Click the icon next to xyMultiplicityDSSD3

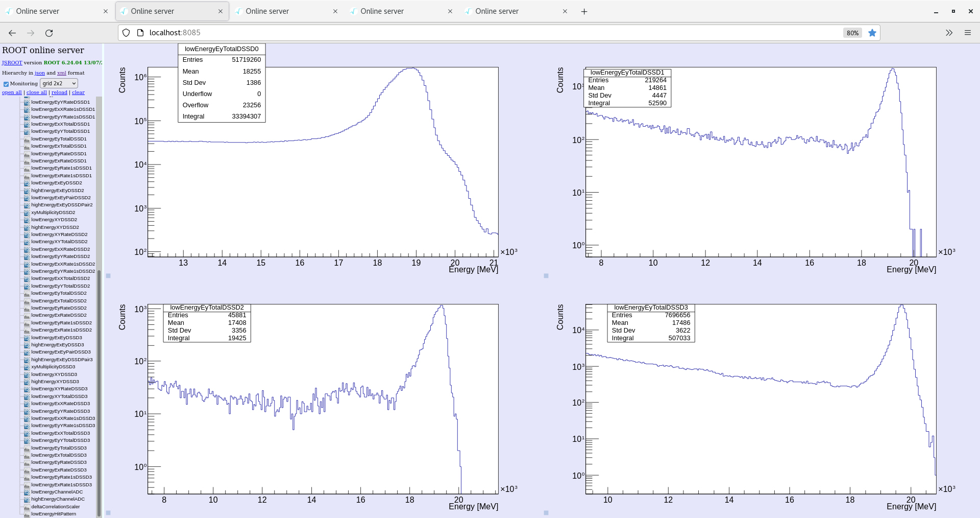click(x=27, y=367)
